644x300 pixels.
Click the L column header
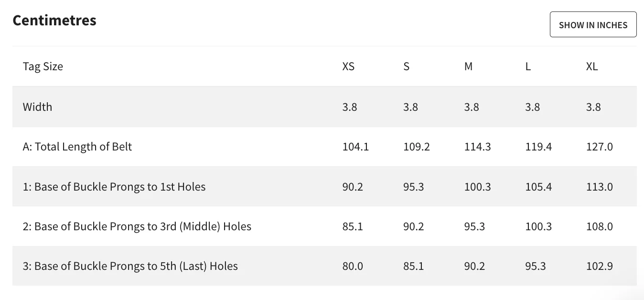pos(528,66)
